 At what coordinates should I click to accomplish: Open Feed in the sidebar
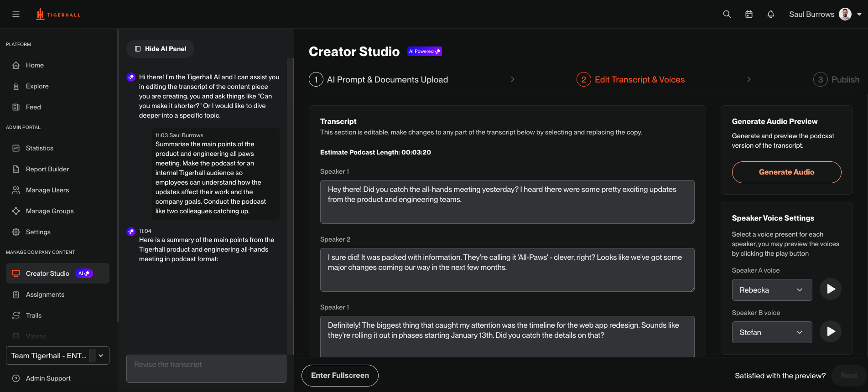coord(57,107)
